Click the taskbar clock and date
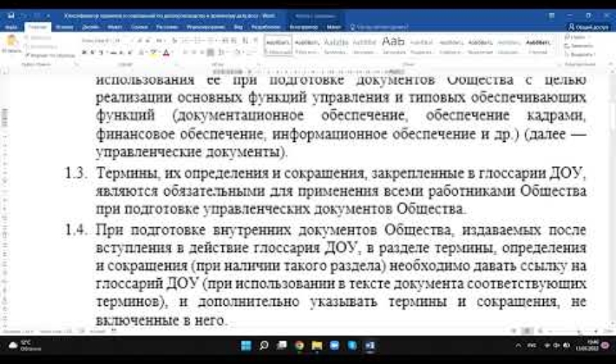616x364 pixels. (587, 346)
